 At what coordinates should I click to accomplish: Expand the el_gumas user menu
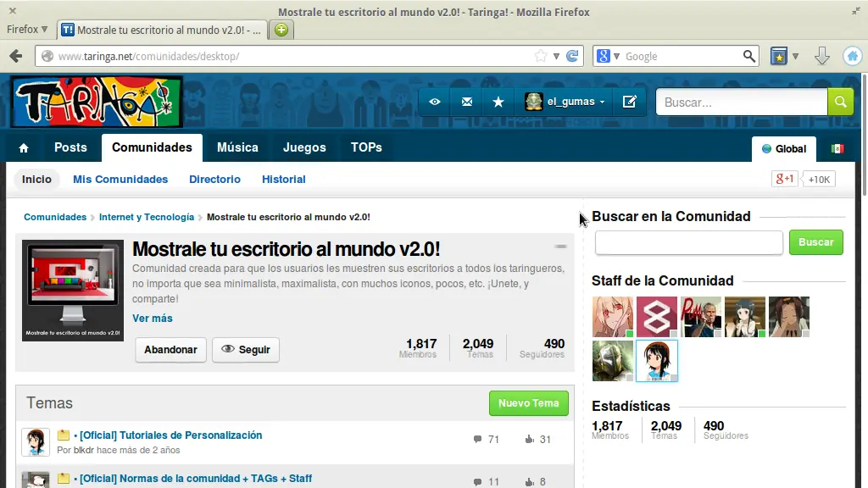click(603, 103)
